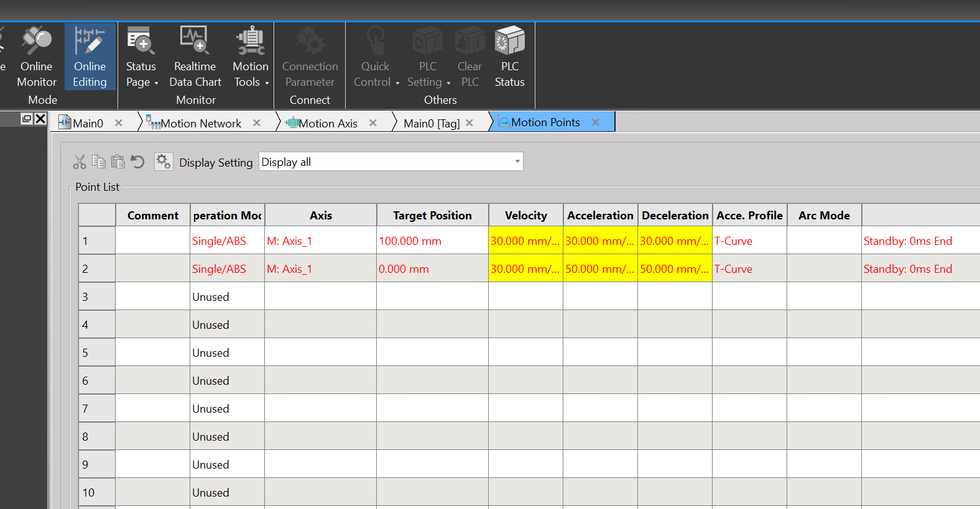Viewport: 980px width, 509px height.
Task: Close the Main0 [Tag] tab
Action: coord(469,123)
